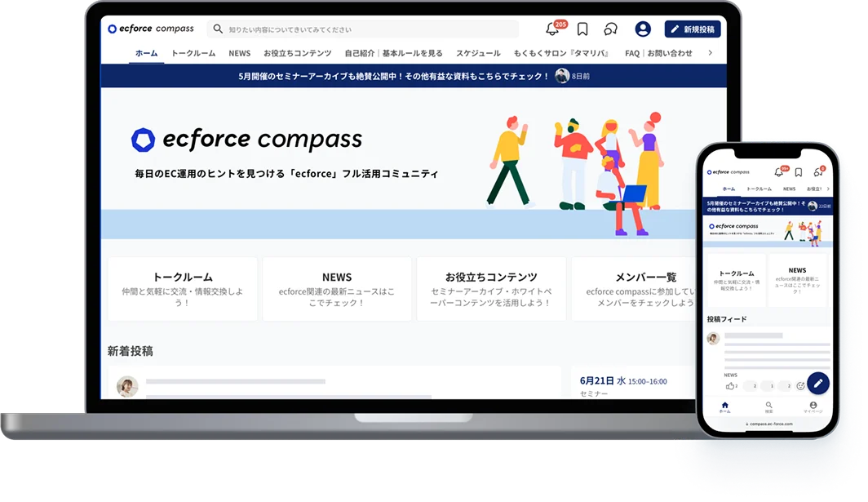The image size is (868, 502).
Task: Open FAQ｜お問い合わせ tab
Action: click(x=658, y=53)
